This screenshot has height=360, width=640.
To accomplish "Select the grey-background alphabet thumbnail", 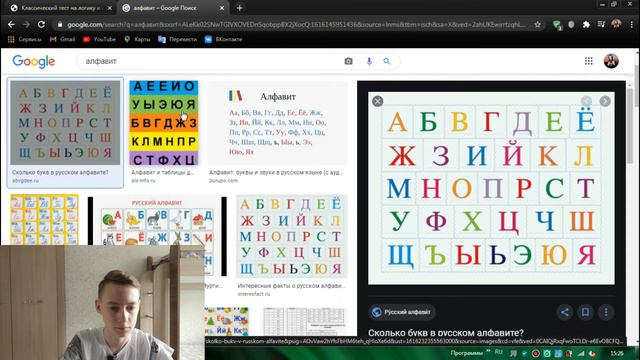I will coord(65,122).
